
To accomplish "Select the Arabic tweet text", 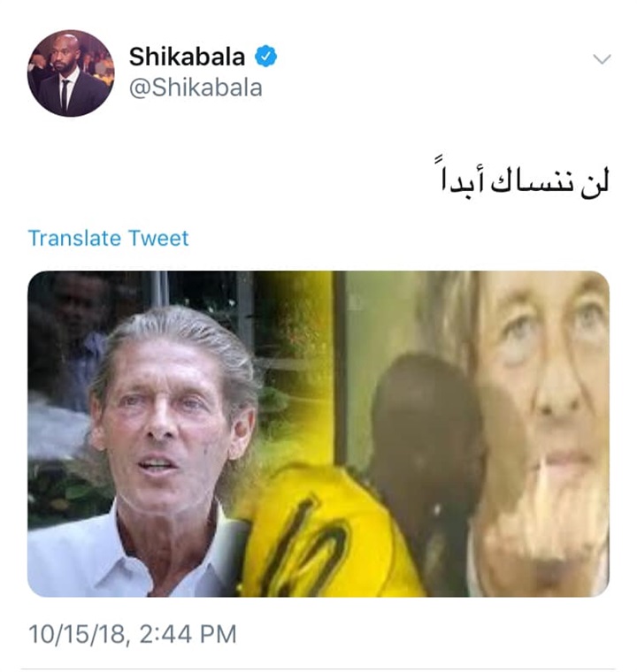I will (x=525, y=180).
